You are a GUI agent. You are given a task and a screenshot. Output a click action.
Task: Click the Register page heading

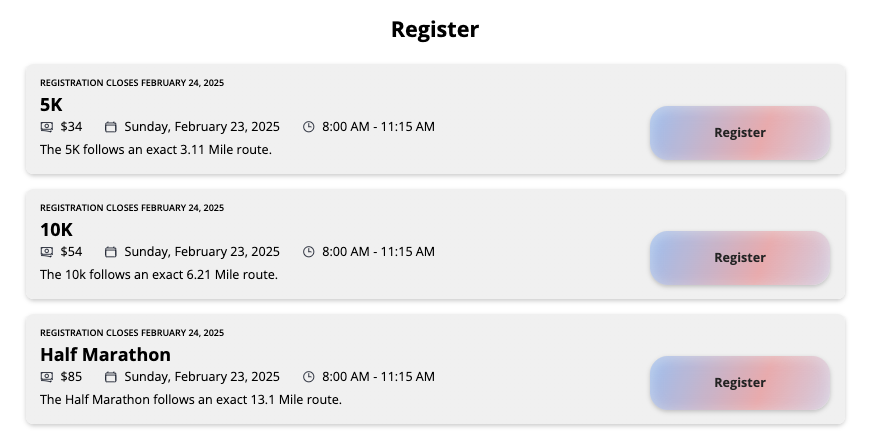click(435, 30)
